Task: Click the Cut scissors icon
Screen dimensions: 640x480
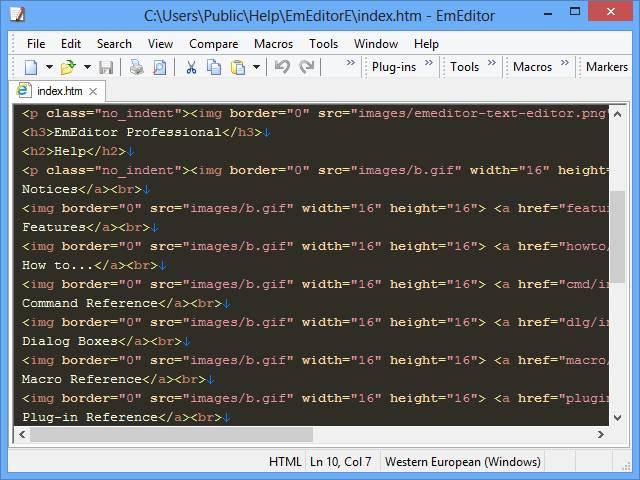Action: pyautogui.click(x=190, y=67)
